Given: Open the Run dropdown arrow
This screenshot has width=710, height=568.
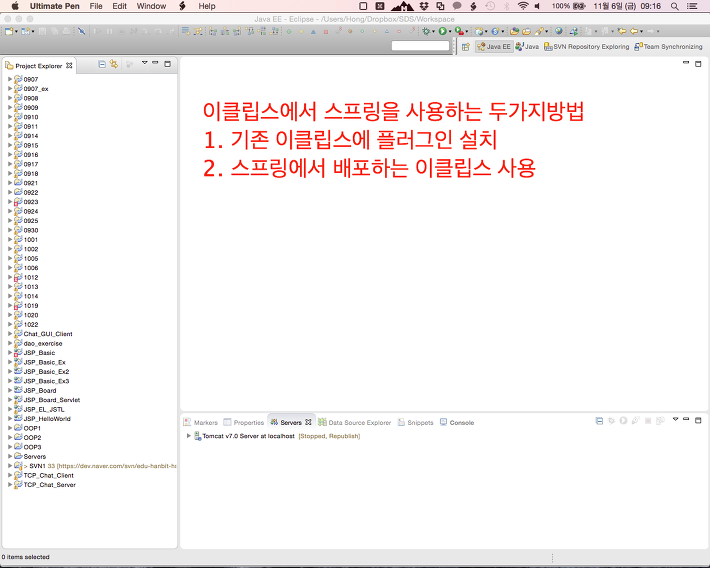Looking at the screenshot, I should pyautogui.click(x=450, y=32).
